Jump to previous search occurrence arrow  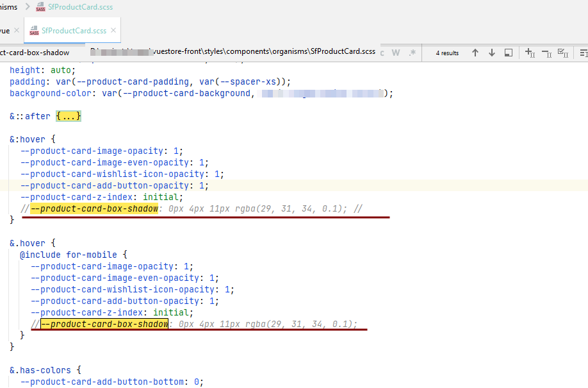coord(475,53)
